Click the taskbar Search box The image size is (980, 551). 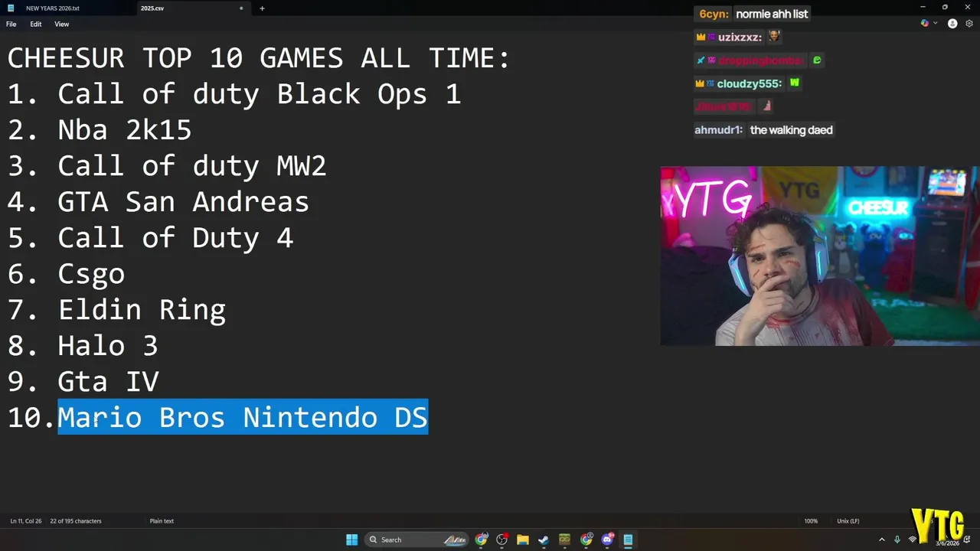[x=416, y=540]
